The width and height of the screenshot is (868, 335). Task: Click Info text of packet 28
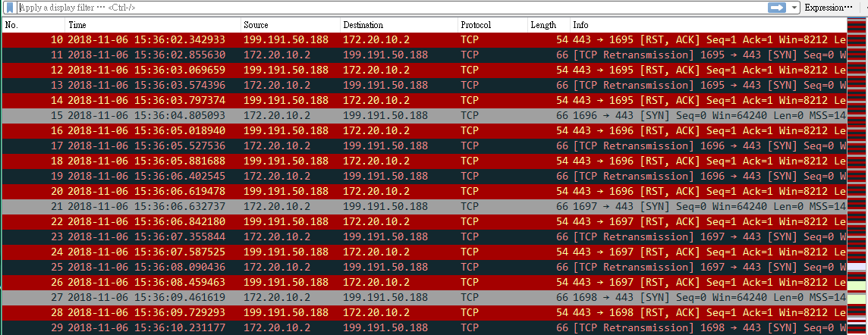click(x=709, y=312)
